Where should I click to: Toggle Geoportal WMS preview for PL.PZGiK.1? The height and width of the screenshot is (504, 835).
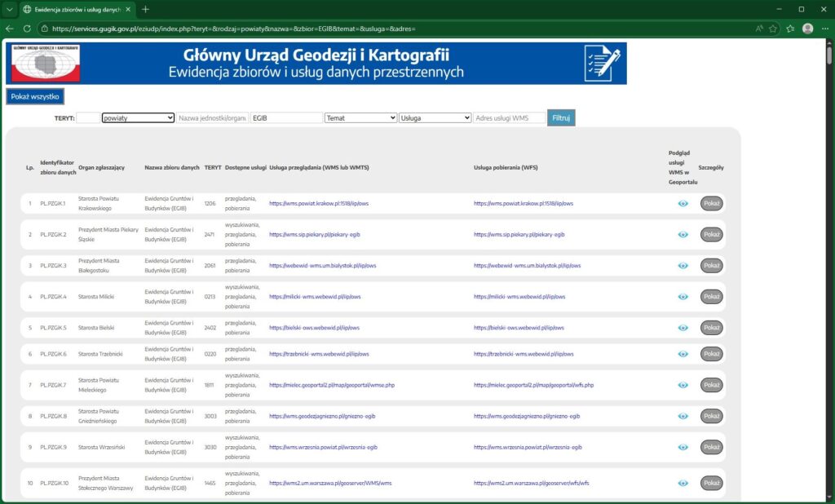[x=683, y=204]
